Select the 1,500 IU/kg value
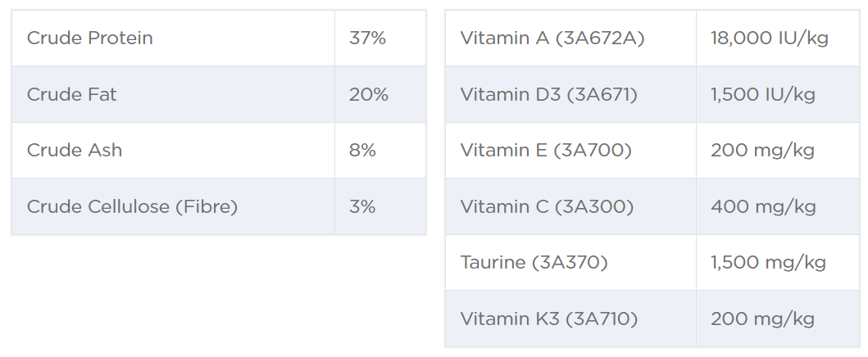This screenshot has height=357, width=868. click(x=763, y=94)
